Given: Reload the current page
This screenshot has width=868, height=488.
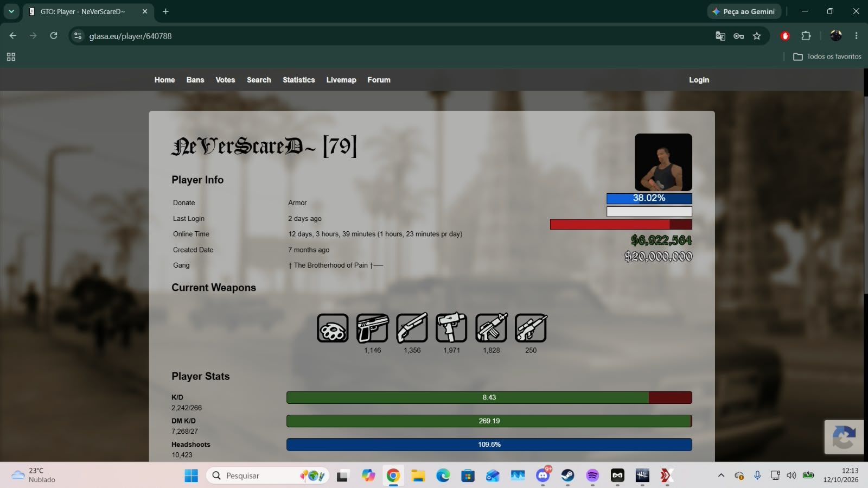Looking at the screenshot, I should [54, 36].
